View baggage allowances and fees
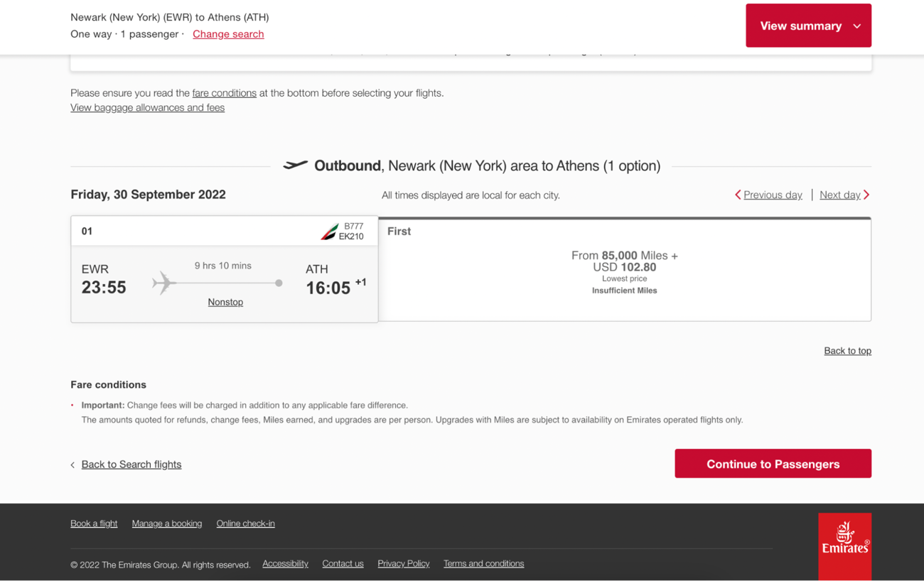The image size is (924, 581). click(147, 108)
